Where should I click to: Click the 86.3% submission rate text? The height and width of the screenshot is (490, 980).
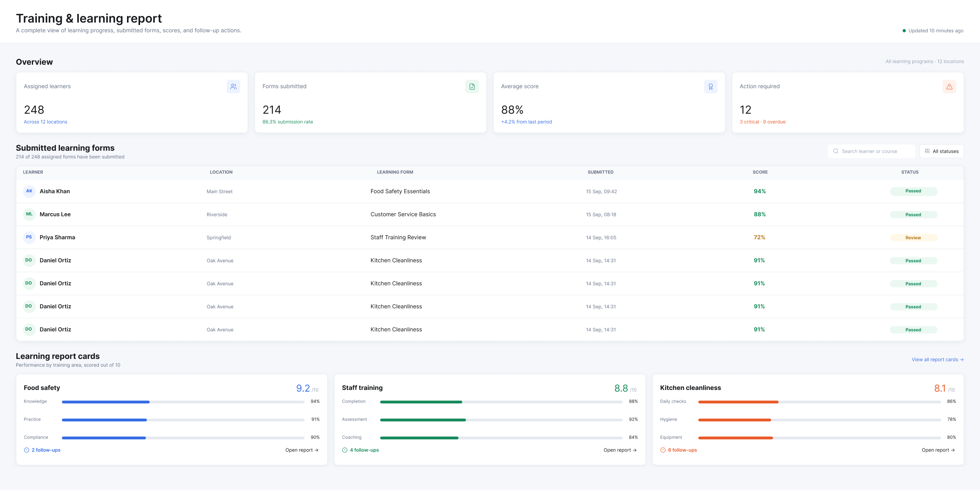pos(287,122)
